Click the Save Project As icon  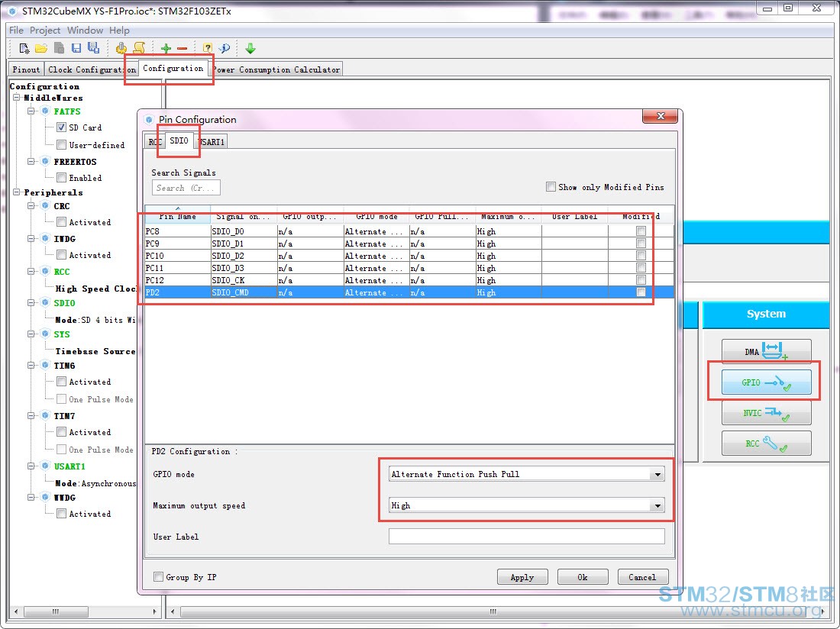(x=94, y=48)
